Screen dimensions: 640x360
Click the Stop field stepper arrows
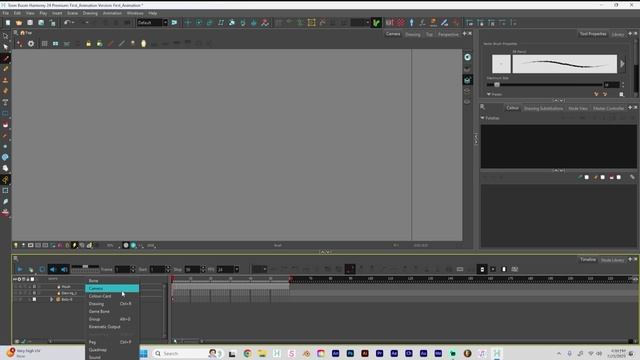pyautogui.click(x=203, y=269)
